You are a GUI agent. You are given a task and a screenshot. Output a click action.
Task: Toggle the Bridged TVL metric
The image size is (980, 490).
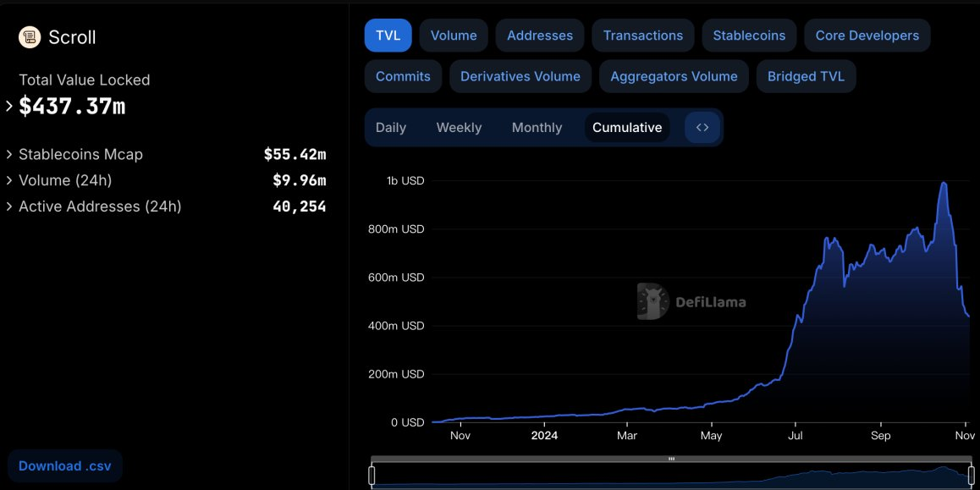806,76
